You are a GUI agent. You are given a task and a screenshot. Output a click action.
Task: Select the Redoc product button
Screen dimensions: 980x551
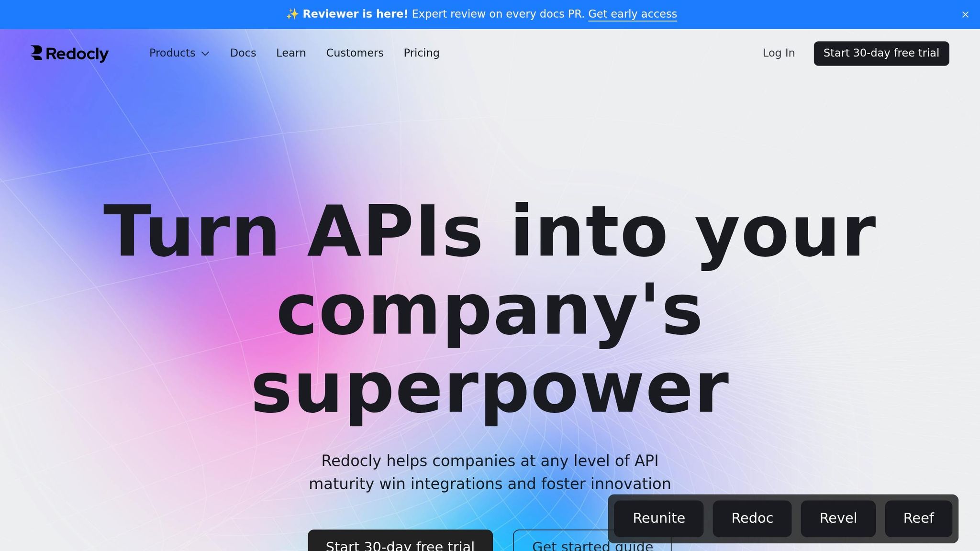[x=752, y=518]
